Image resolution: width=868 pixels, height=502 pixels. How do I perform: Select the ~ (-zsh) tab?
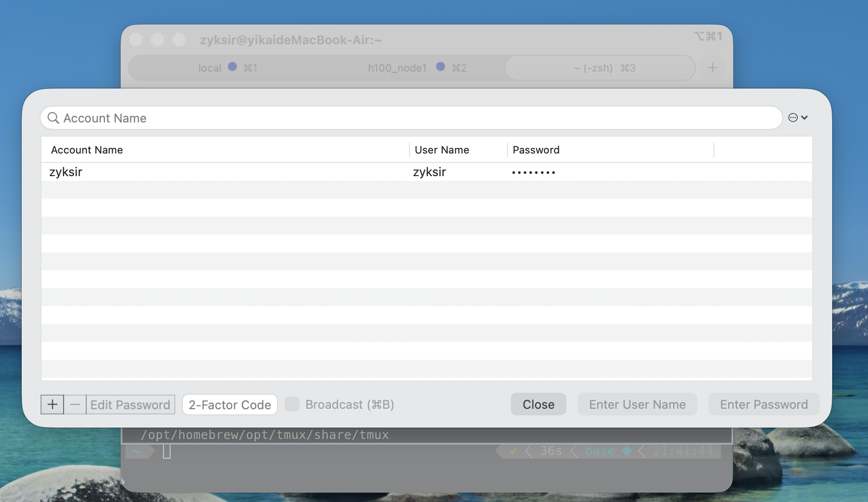[x=600, y=68]
